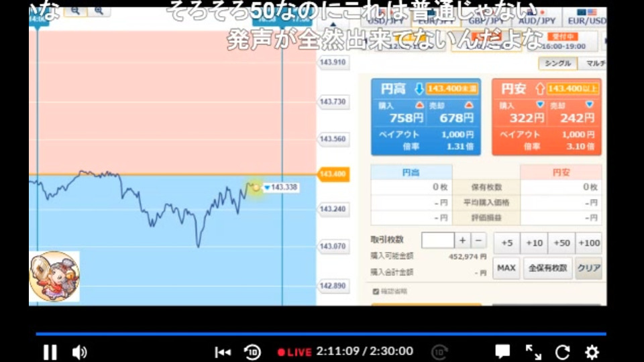
Task: Jump to LIVE position
Action: 294,352
